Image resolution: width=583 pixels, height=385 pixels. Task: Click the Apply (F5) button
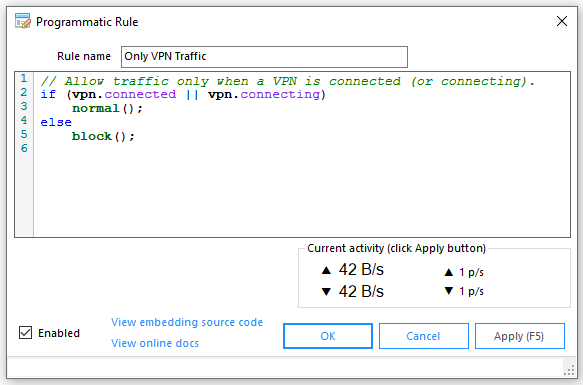(x=519, y=336)
